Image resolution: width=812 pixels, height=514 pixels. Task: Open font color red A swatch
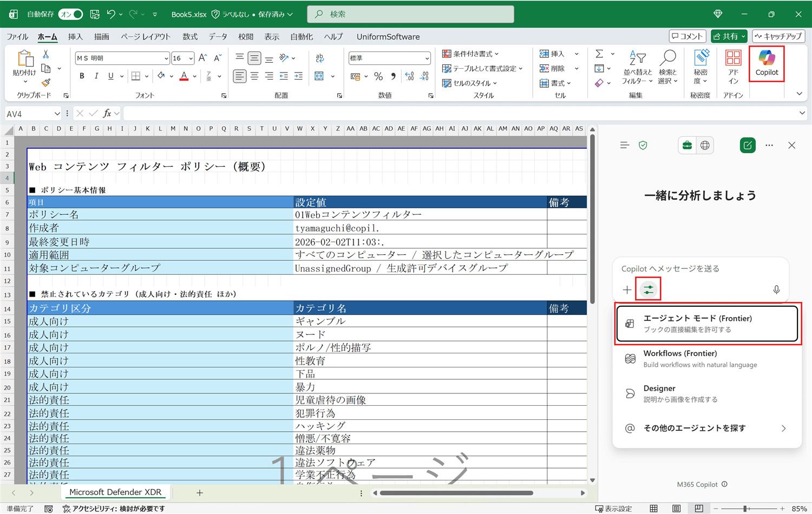tap(184, 76)
